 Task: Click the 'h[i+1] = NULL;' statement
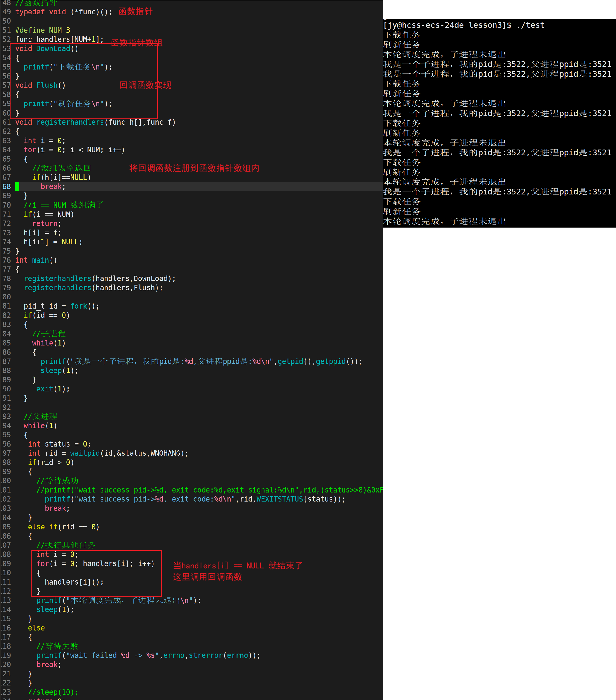coord(53,242)
